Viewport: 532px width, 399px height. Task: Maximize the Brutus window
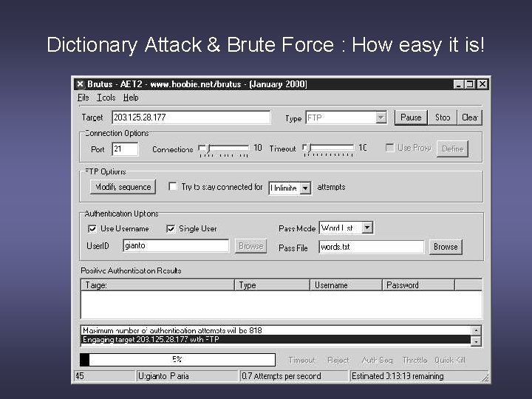[470, 84]
